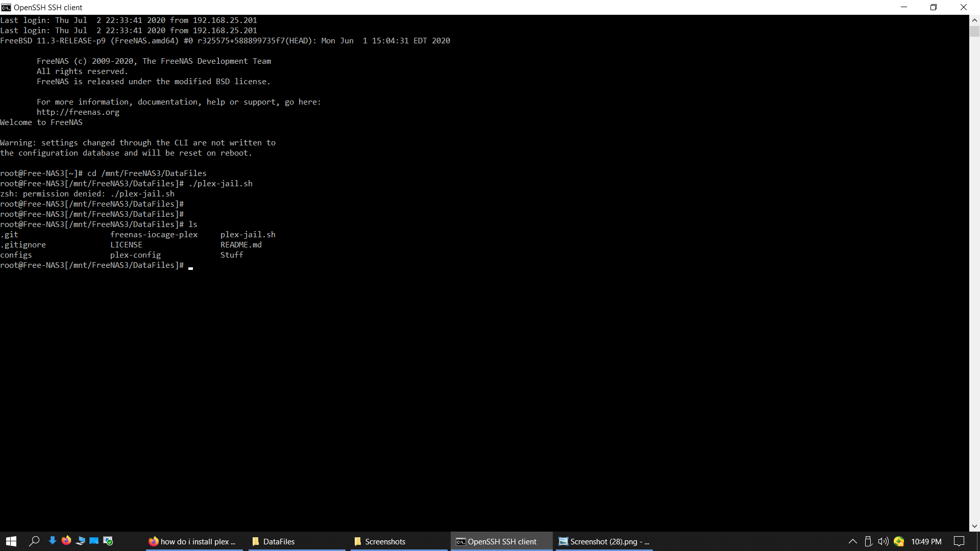Open the monitor with green checkmark icon
Viewport: 980px width, 551px height.
108,541
